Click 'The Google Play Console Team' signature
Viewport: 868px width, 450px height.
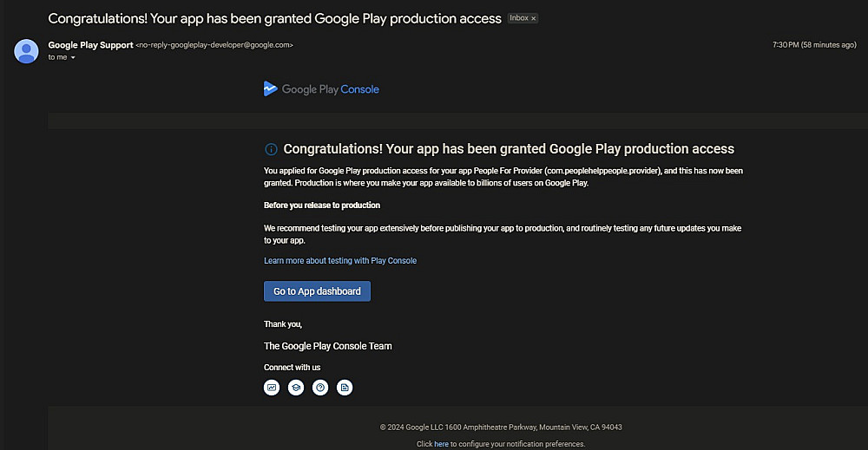[328, 346]
